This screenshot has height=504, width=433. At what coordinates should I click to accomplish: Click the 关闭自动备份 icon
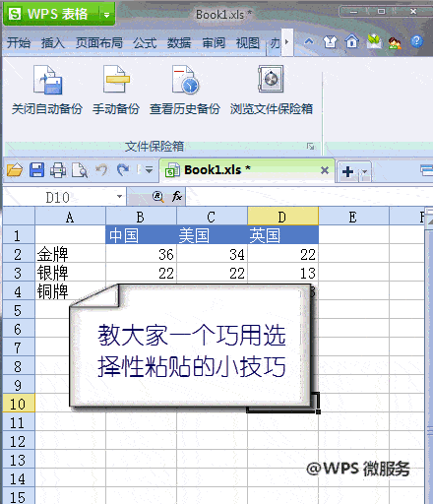[x=47, y=80]
